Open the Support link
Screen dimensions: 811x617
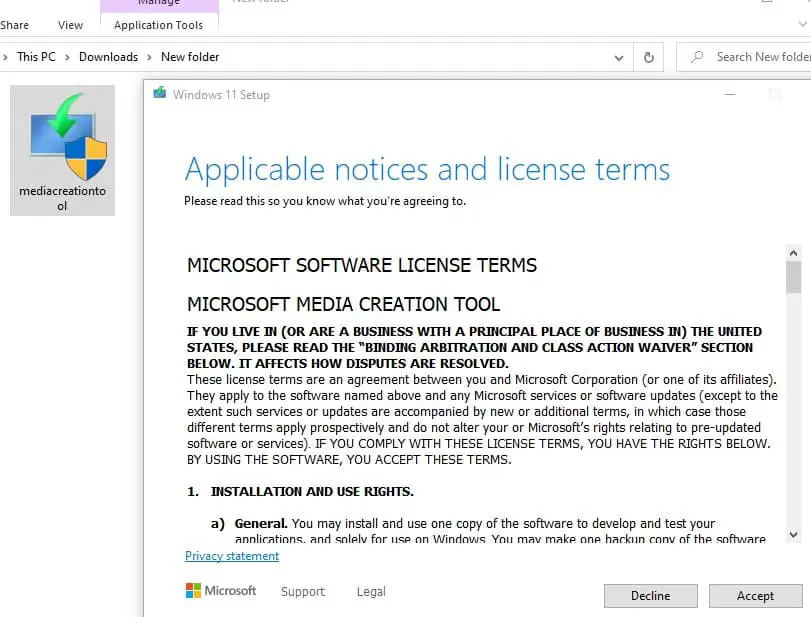tap(303, 591)
